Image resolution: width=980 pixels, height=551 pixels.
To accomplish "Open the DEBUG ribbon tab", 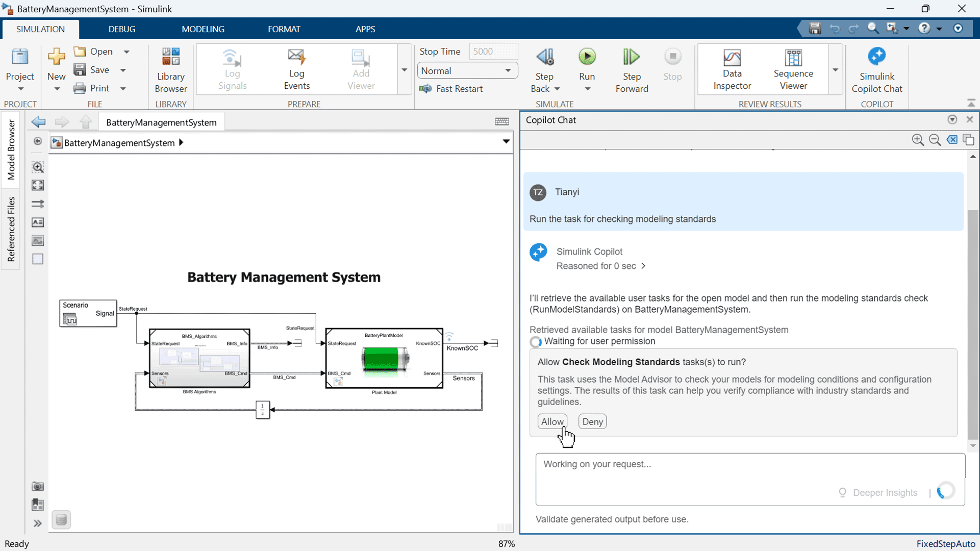I will pyautogui.click(x=121, y=29).
